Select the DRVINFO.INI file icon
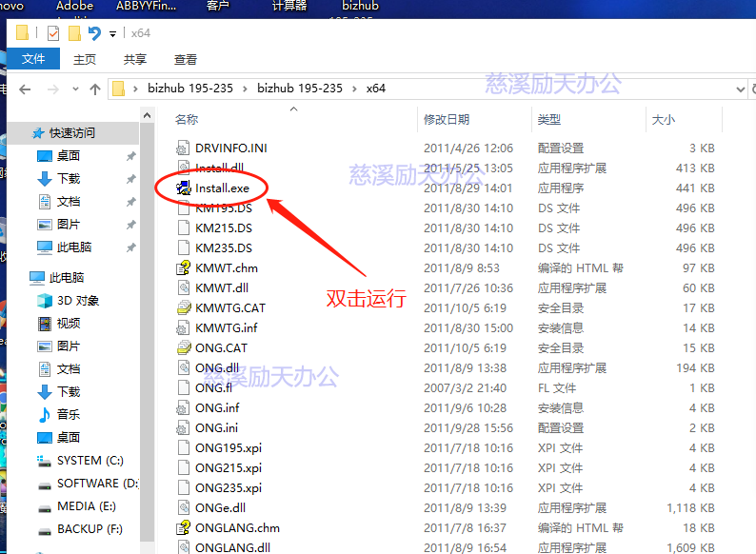The image size is (756, 554). [185, 148]
